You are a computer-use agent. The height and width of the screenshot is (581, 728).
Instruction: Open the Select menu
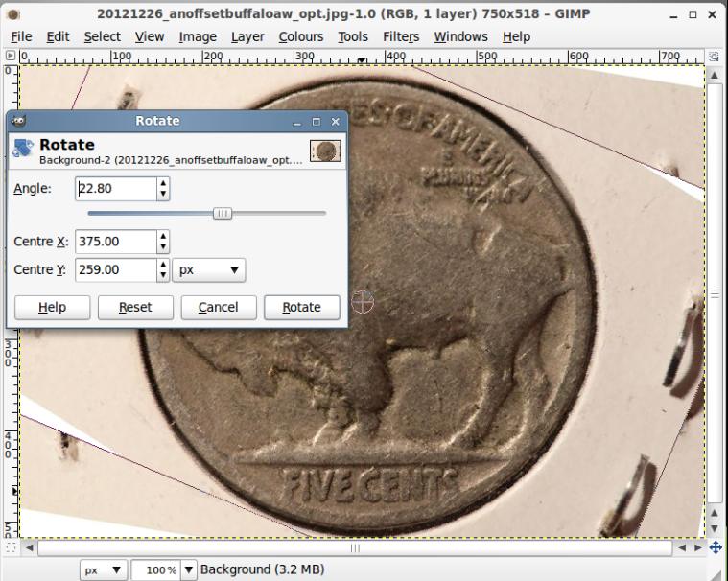pos(102,36)
